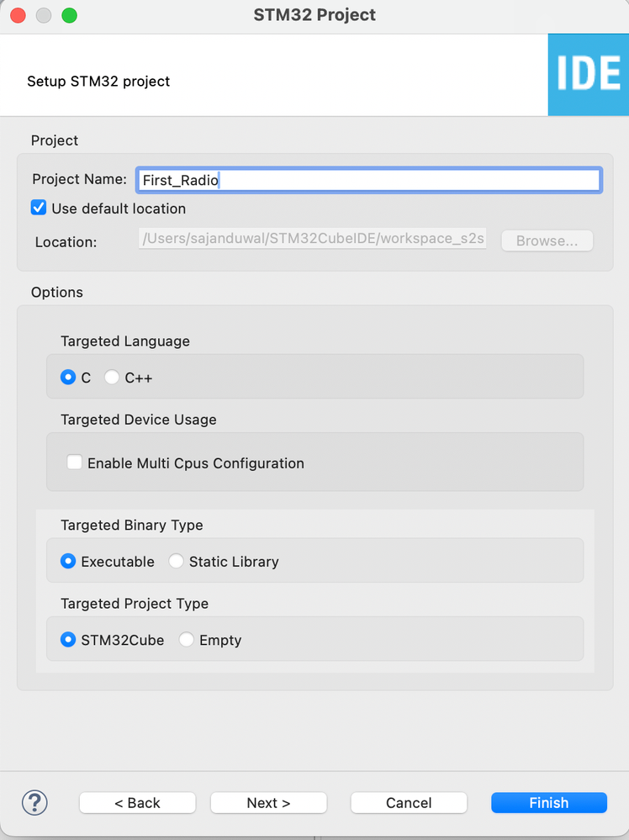
Task: Select STM32Cube project type
Action: [68, 640]
